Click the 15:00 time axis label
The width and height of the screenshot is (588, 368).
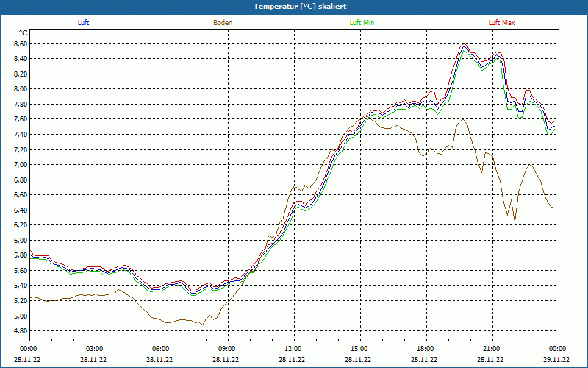tap(358, 349)
